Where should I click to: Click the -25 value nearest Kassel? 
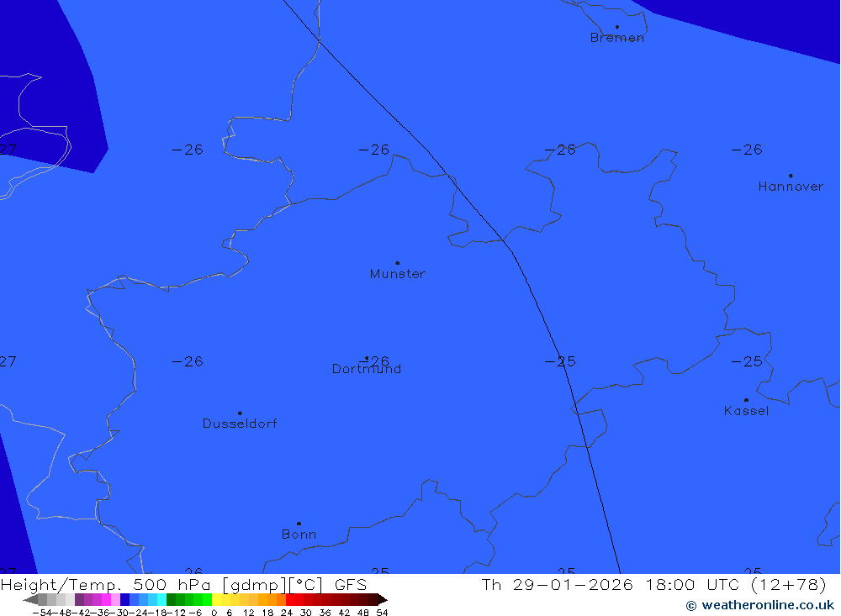pyautogui.click(x=747, y=362)
